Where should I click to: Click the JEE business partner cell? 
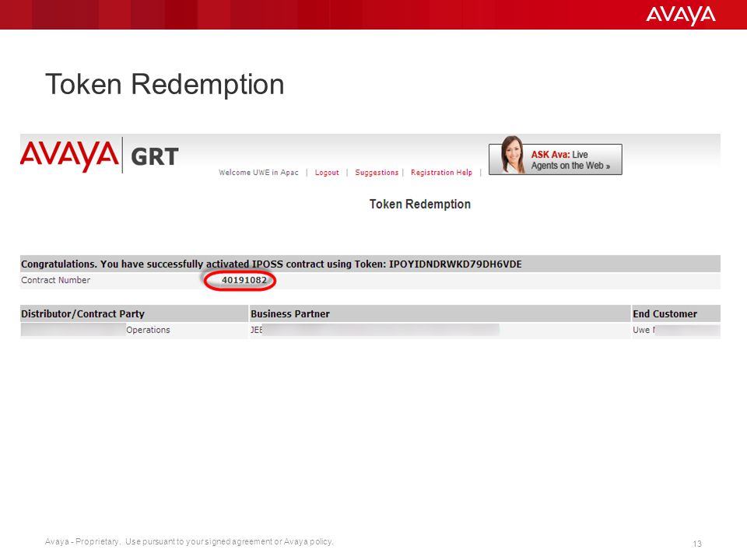[x=440, y=330]
